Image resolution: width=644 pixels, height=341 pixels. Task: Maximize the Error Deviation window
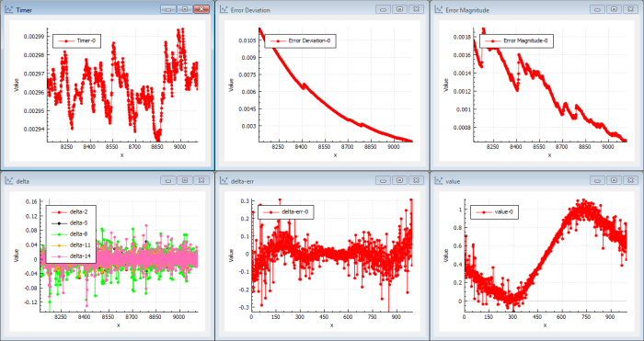[x=399, y=9]
